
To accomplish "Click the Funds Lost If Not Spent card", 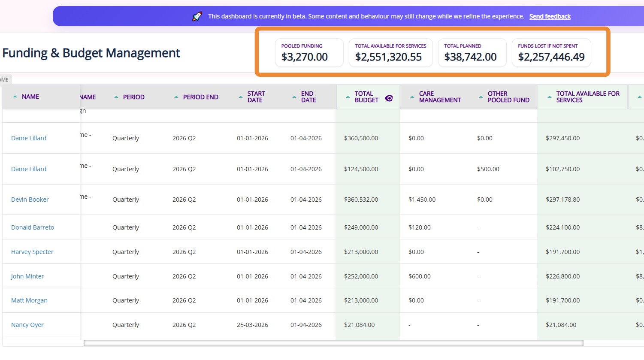I will 551,53.
